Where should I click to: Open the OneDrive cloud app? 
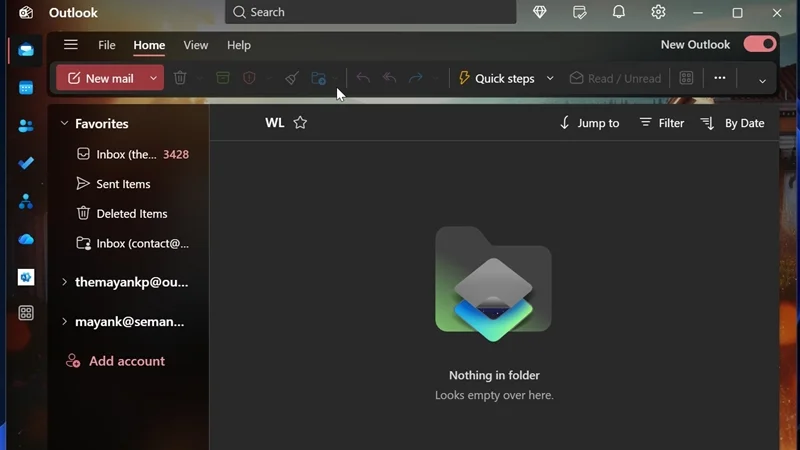[26, 239]
